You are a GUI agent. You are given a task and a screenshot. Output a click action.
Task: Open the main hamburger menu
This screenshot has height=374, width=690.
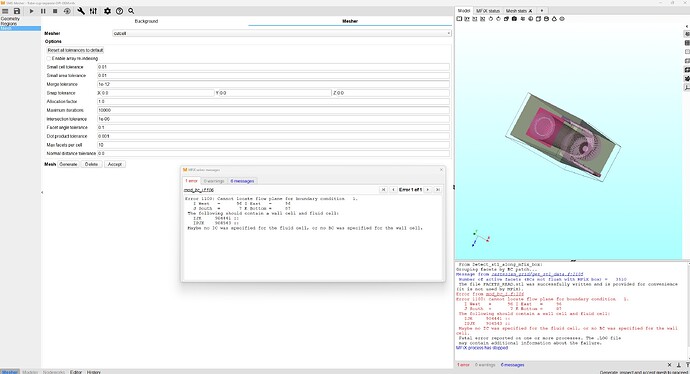pyautogui.click(x=5, y=11)
